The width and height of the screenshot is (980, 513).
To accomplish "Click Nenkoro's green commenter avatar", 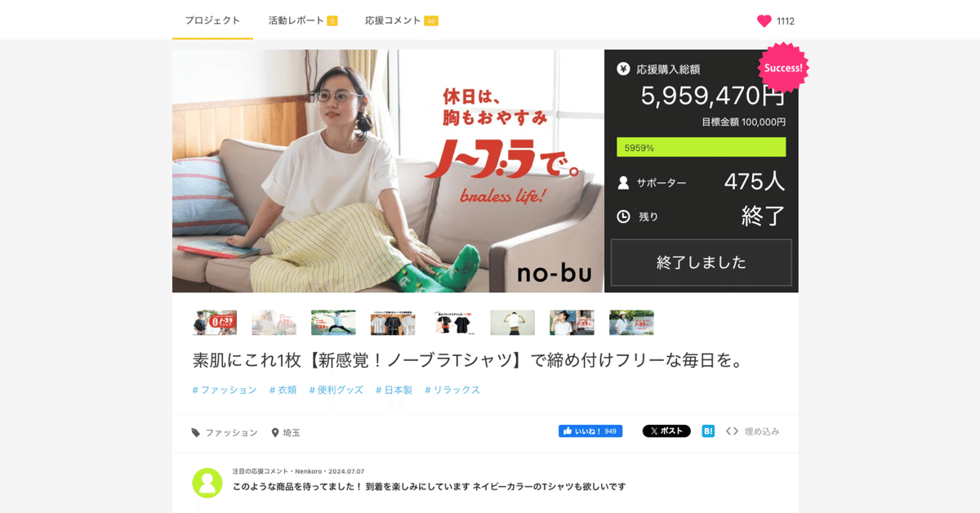I will click(207, 484).
